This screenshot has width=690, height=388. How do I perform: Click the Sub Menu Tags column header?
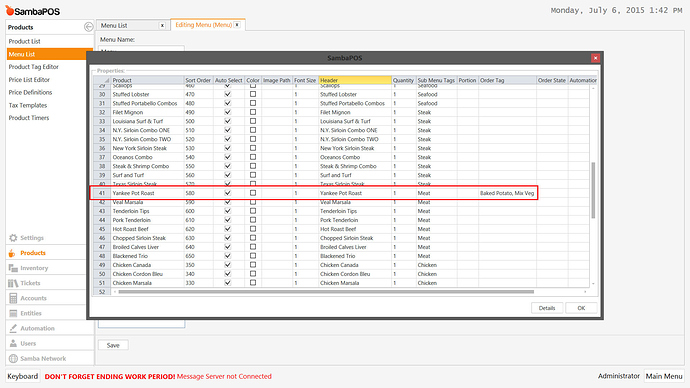pos(436,80)
